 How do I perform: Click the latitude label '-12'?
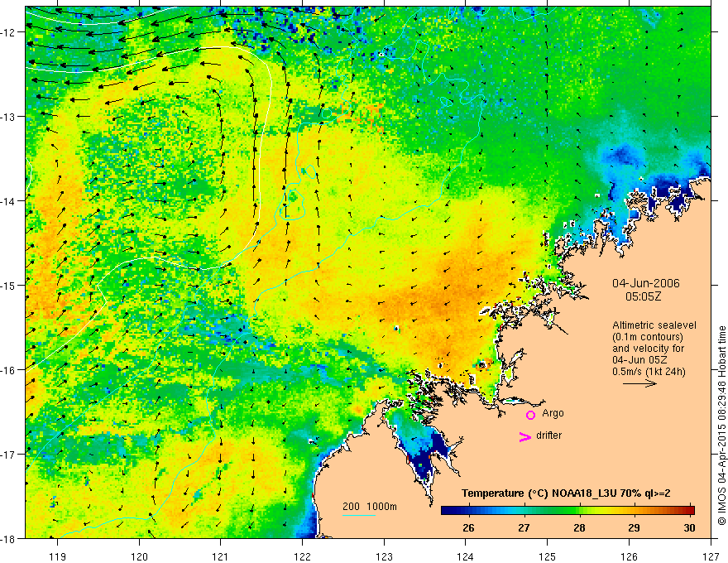9,32
